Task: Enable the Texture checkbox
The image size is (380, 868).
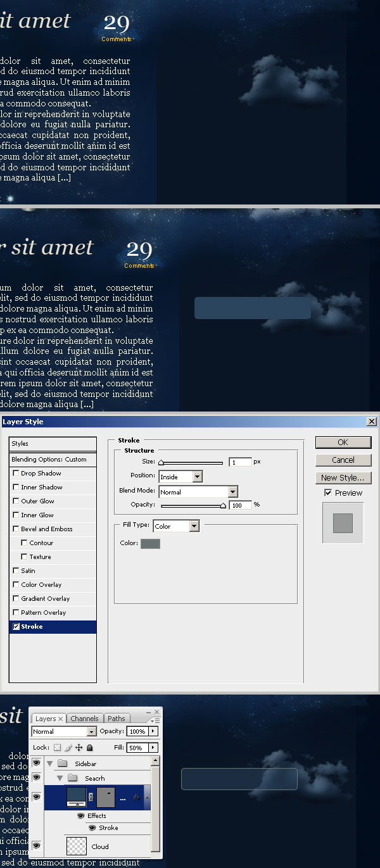Action: click(x=24, y=557)
